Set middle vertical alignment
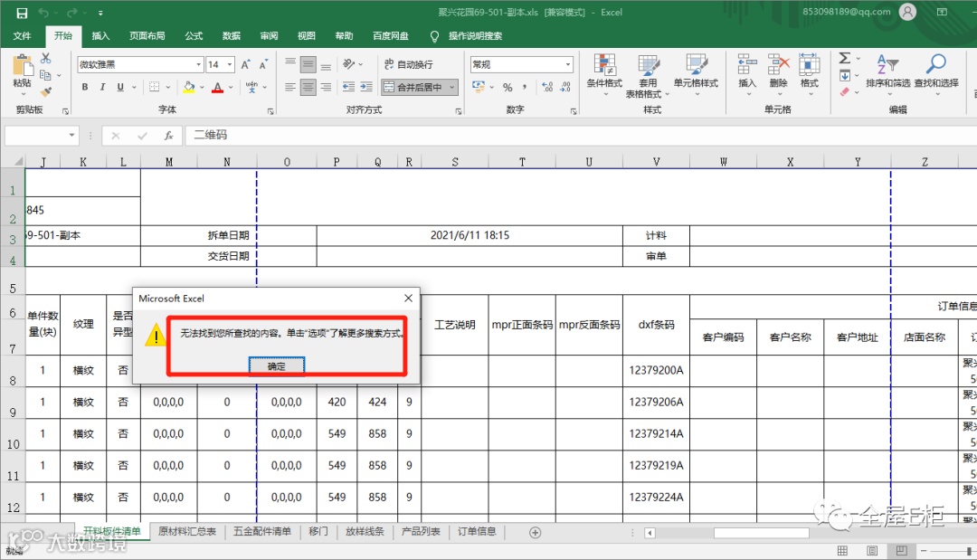The image size is (977, 560). [x=308, y=65]
